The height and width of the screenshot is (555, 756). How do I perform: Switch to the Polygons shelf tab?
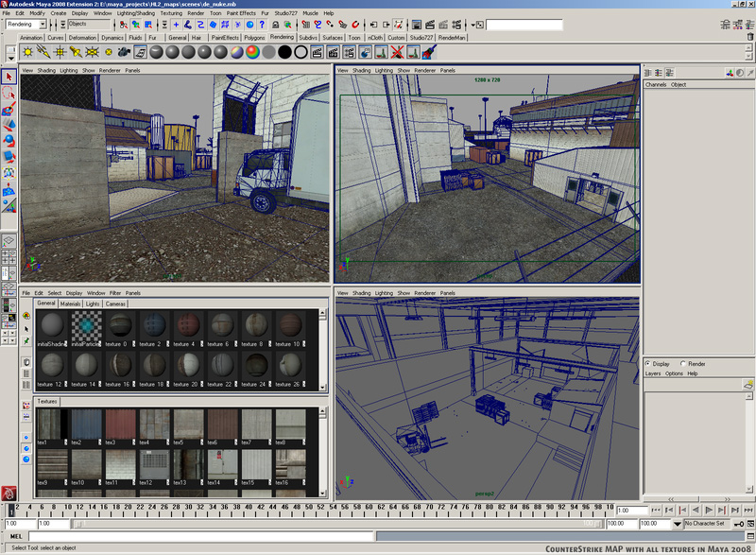[x=254, y=38]
